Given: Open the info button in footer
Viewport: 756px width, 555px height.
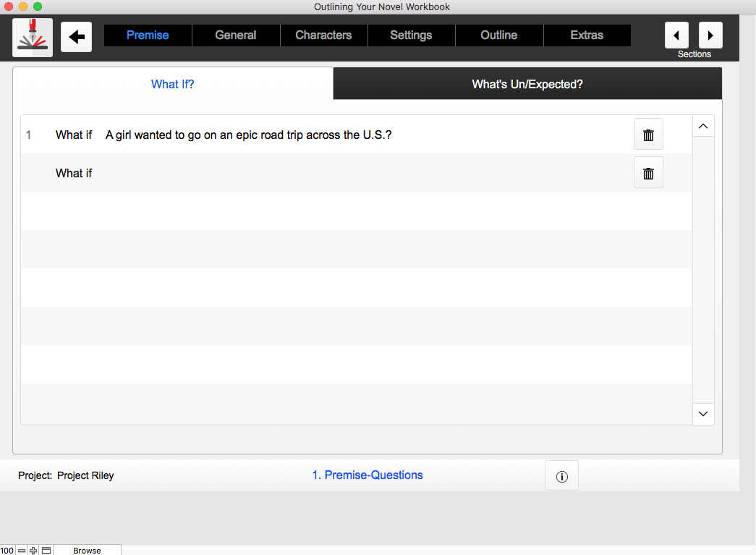Looking at the screenshot, I should click(x=561, y=476).
